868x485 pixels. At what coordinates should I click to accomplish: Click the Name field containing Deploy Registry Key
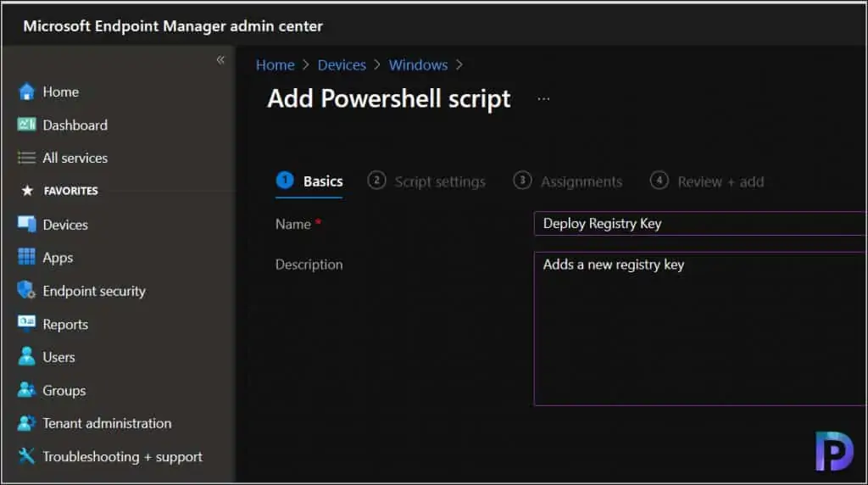point(700,224)
